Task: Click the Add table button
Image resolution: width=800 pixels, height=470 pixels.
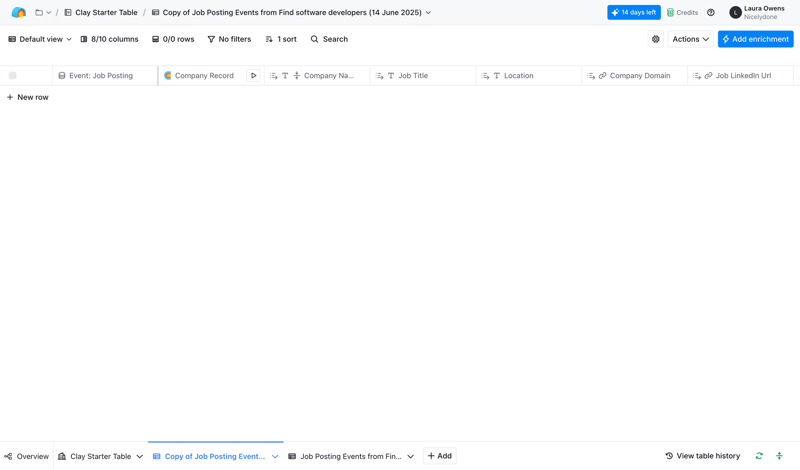Action: click(x=439, y=456)
